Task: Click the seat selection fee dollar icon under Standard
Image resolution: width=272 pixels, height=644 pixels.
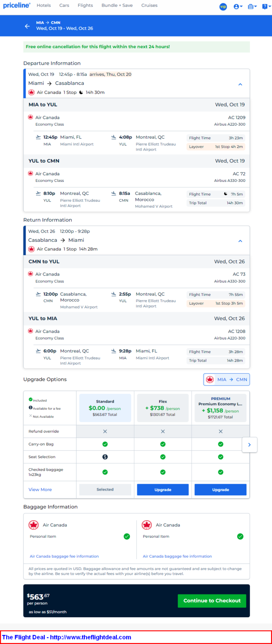Action: point(105,457)
